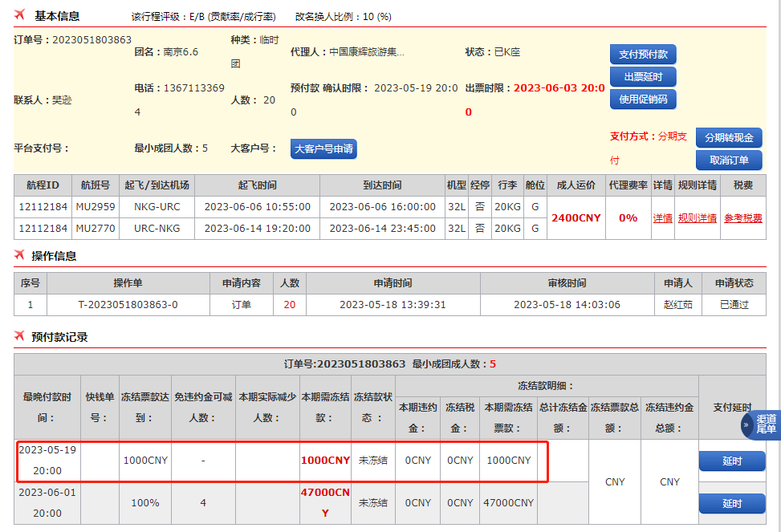Click flight number MU2959 cell

95,206
